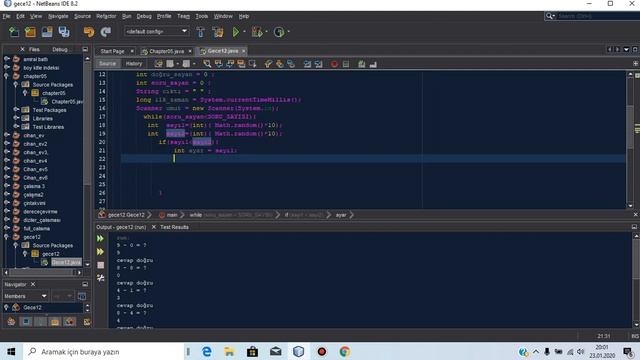
Task: Toggle Show Non-Public Members filter in Navigator
Action: pos(55,322)
